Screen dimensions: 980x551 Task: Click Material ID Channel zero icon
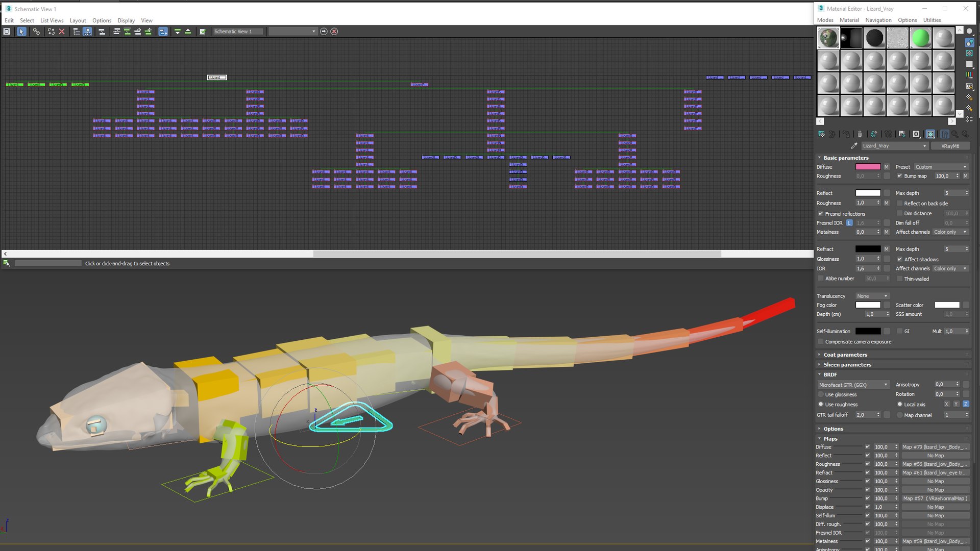[x=916, y=134]
